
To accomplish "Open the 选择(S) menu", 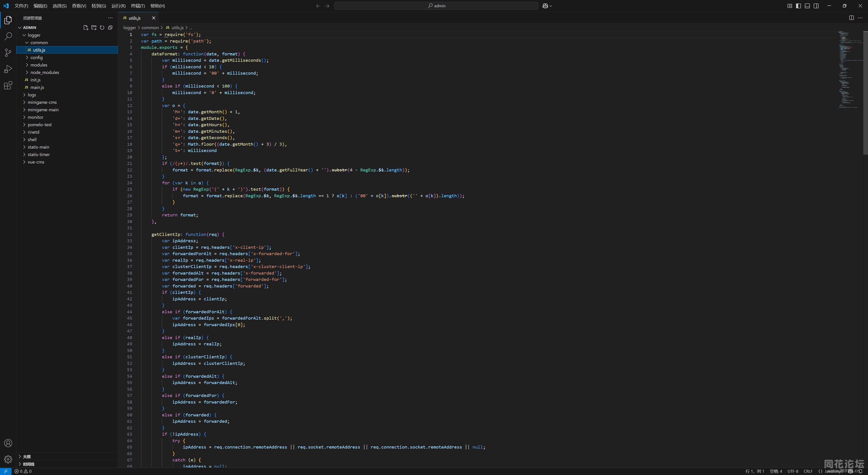I will [60, 6].
